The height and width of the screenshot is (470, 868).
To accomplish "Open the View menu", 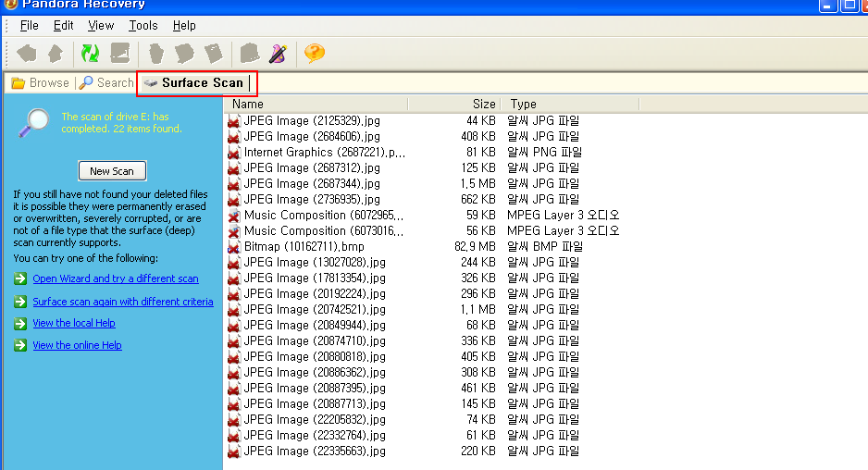I will (x=101, y=26).
